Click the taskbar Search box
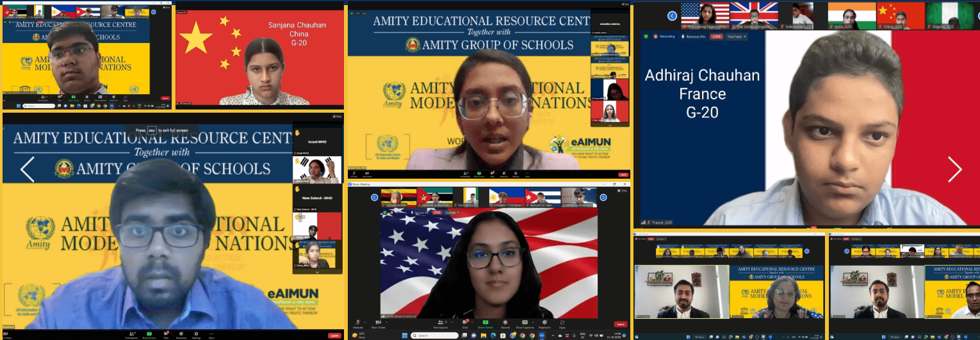The width and height of the screenshot is (980, 340). 434,336
